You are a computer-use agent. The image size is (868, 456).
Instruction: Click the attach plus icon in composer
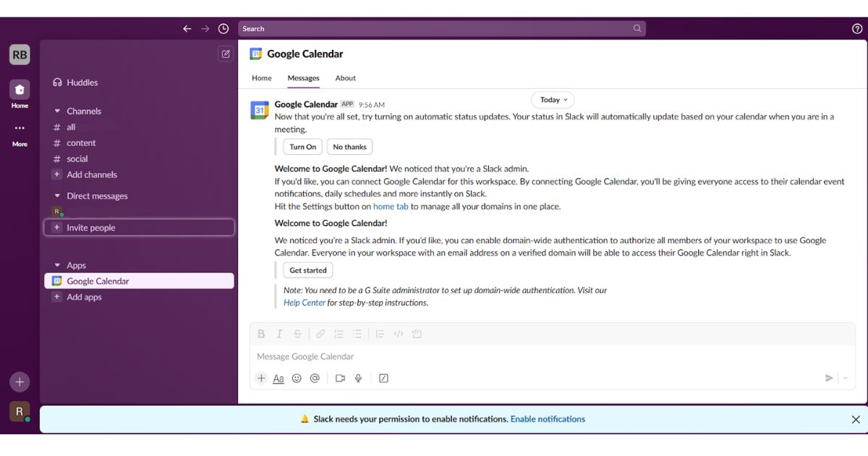[261, 378]
